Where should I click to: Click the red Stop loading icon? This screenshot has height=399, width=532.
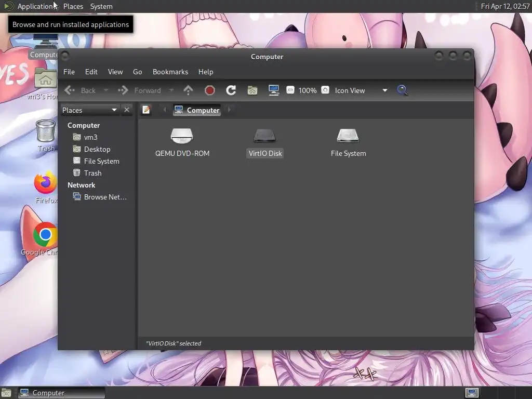coord(210,90)
